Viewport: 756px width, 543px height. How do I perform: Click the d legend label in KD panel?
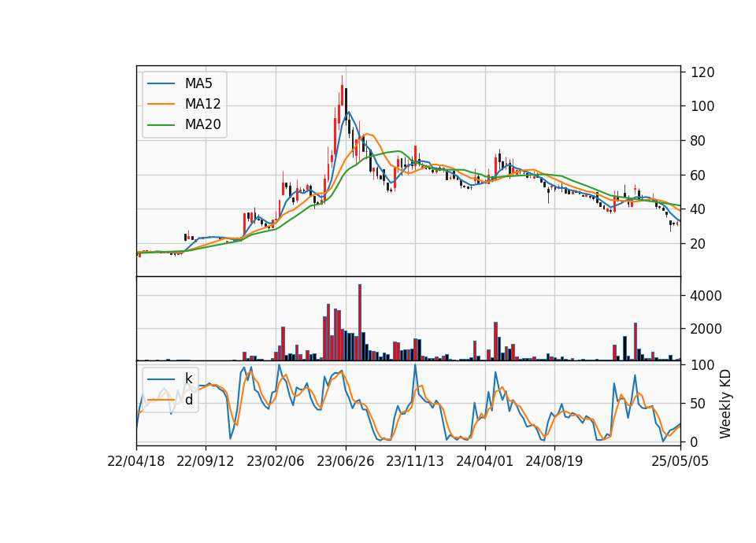point(188,400)
